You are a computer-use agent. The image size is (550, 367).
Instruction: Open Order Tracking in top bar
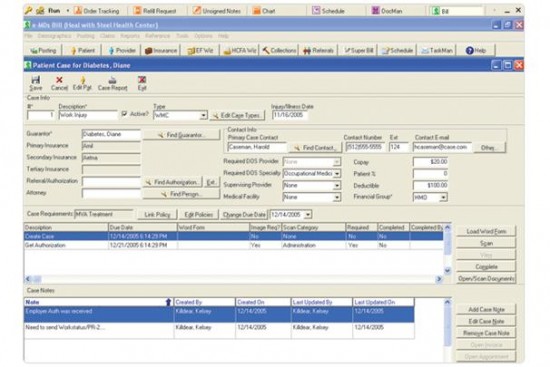click(97, 11)
